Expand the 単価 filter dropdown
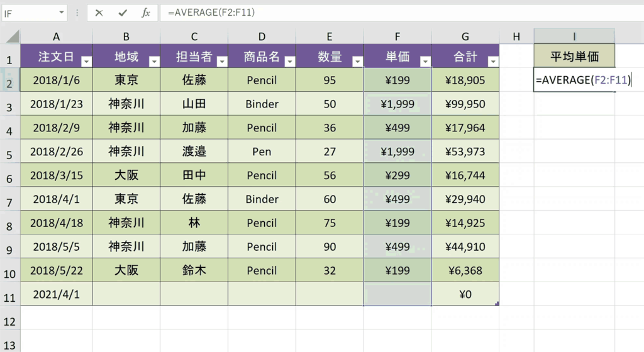The image size is (644, 352). [426, 62]
